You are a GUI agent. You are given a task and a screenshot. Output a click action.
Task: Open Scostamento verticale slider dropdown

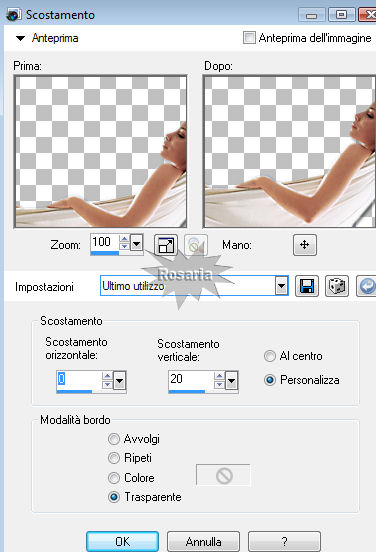(231, 381)
